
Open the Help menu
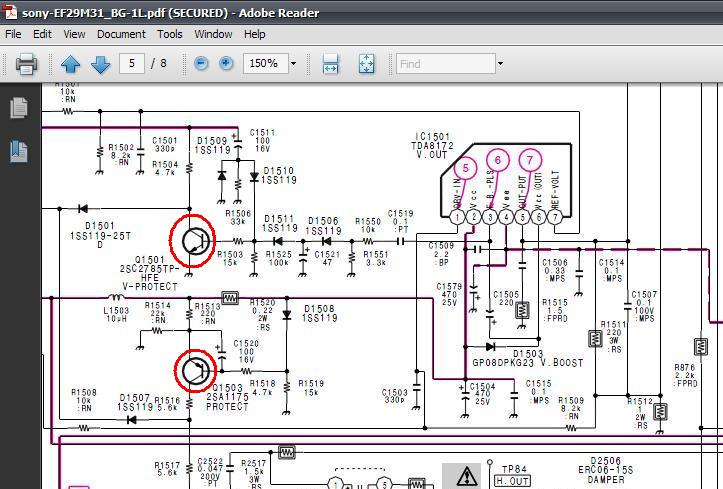255,34
